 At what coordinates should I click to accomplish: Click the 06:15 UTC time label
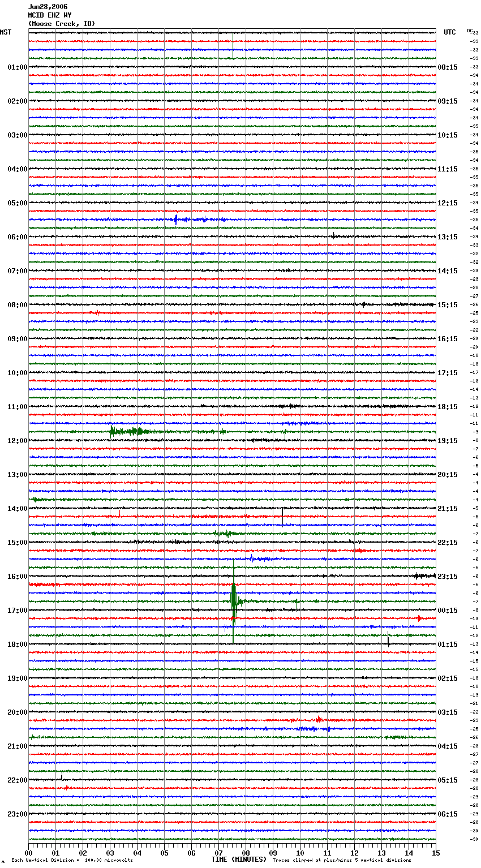(448, 814)
